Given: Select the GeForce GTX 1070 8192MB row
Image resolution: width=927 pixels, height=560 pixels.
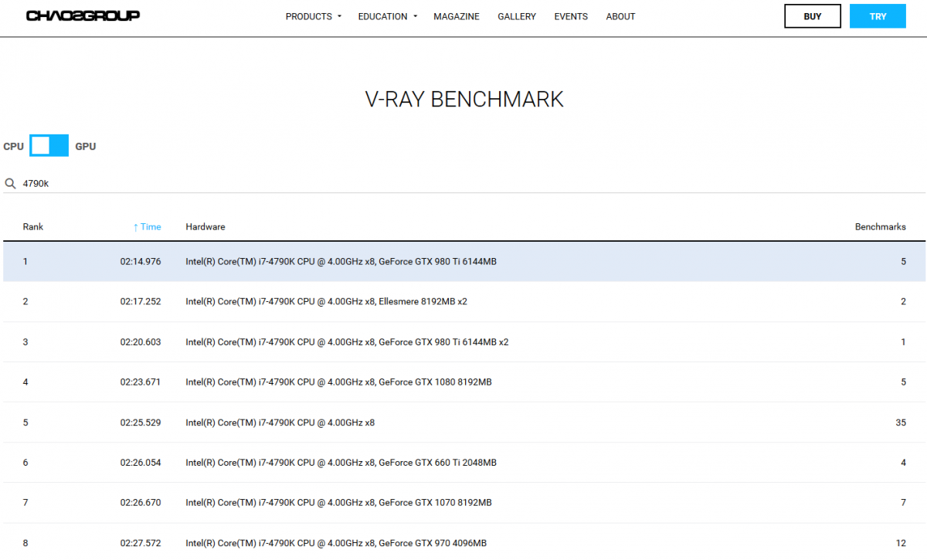Looking at the screenshot, I should 464,503.
